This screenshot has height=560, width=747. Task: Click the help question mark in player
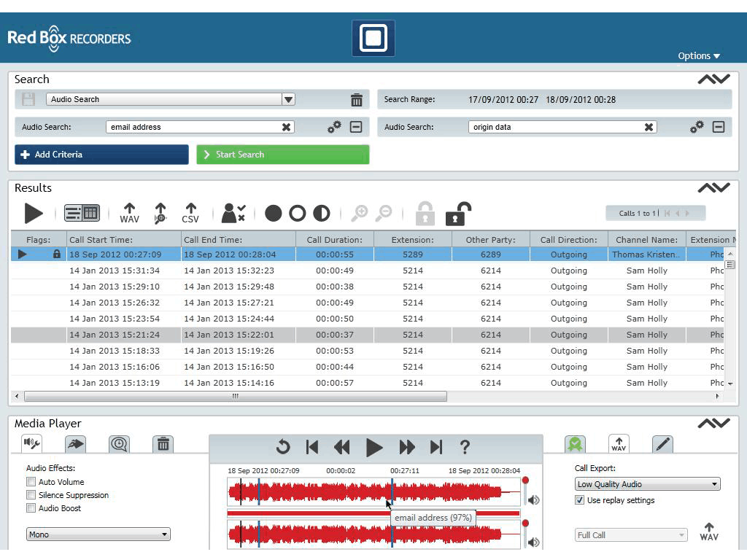[465, 447]
